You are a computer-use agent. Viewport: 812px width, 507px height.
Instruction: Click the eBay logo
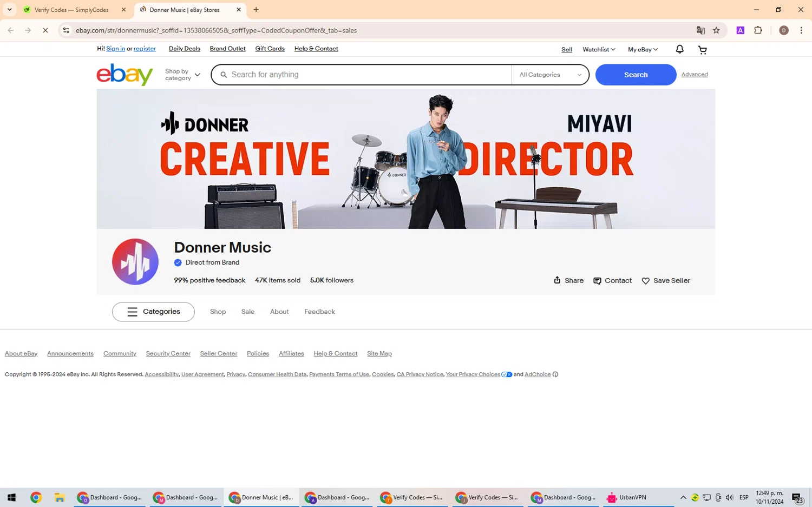coord(125,75)
